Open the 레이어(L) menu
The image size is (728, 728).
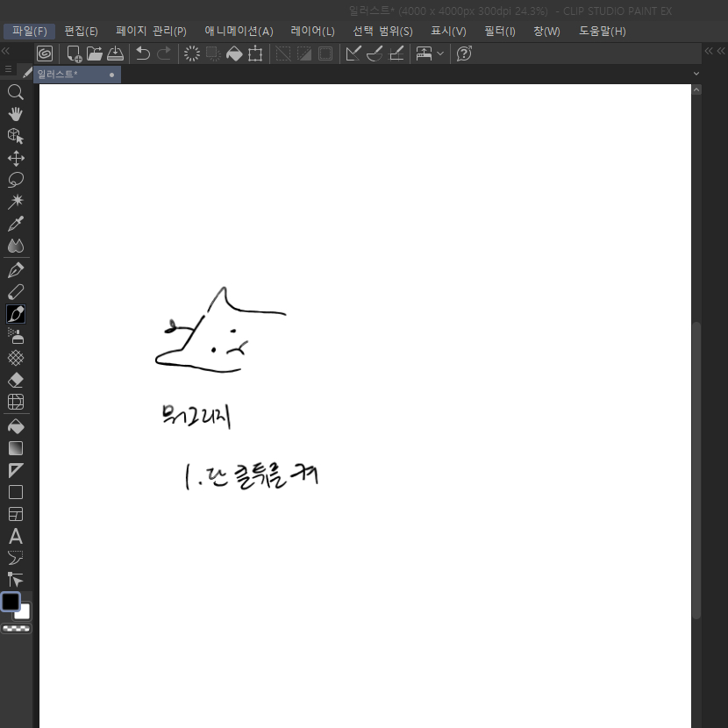(x=312, y=31)
